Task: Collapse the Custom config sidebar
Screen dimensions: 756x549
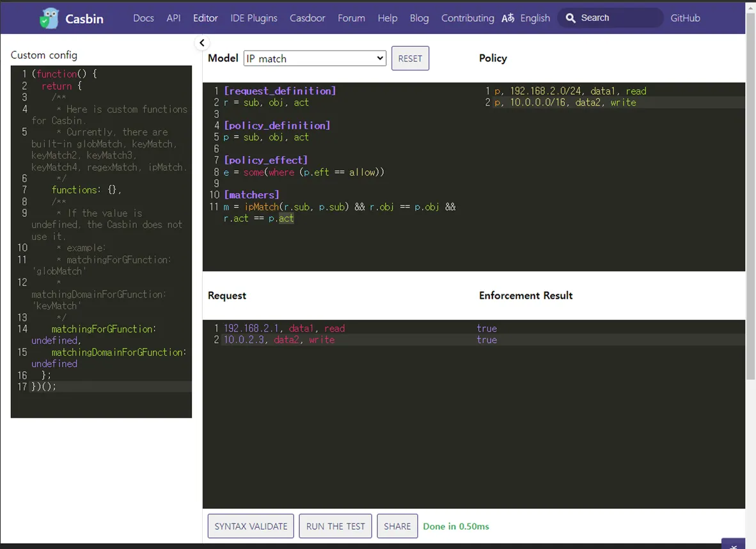Action: tap(201, 43)
